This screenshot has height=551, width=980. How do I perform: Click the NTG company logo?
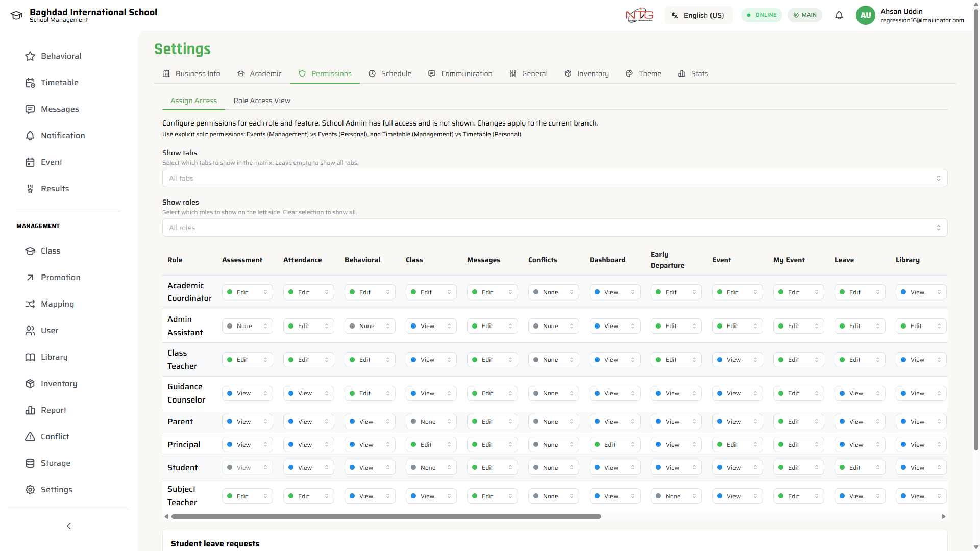[x=640, y=15]
